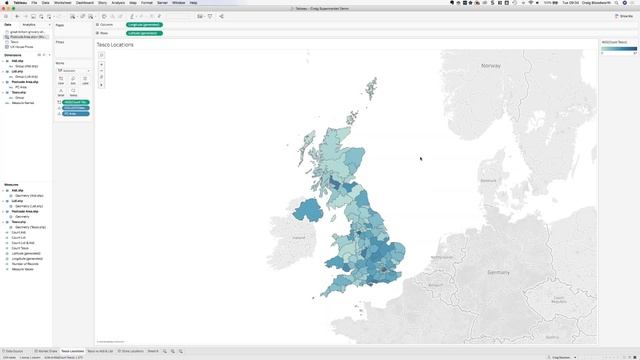Click the green count pill on Marks card

click(76, 102)
